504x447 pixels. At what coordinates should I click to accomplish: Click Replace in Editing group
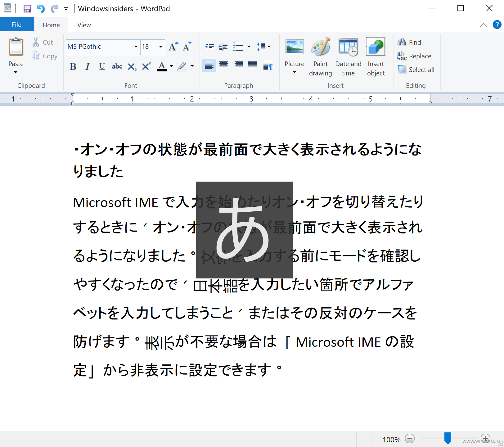(414, 56)
